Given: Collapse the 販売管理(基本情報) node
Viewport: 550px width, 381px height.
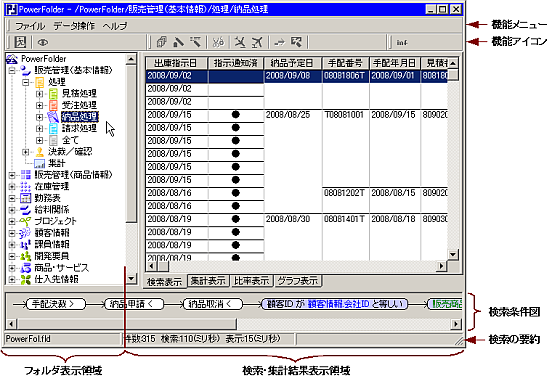Looking at the screenshot, I should (x=12, y=71).
